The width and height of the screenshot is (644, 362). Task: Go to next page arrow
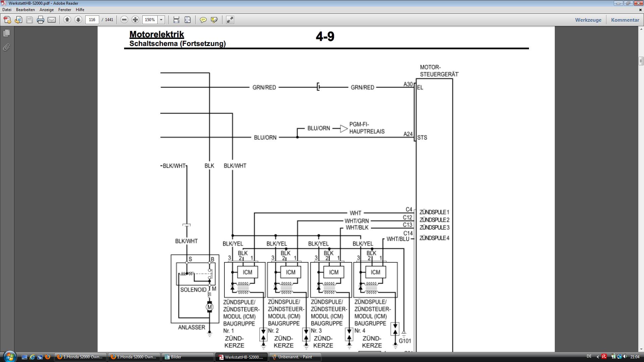tap(78, 20)
